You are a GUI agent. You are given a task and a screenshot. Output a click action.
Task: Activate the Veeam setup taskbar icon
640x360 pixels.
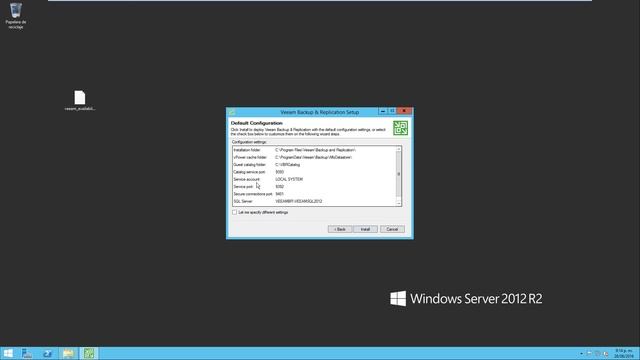89,353
